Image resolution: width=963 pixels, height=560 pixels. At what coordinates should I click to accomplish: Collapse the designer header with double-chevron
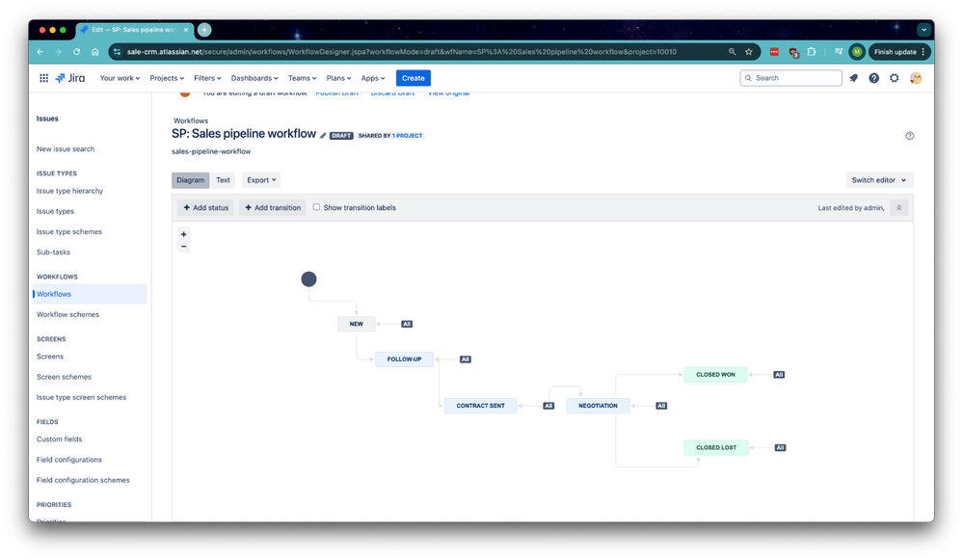pos(899,207)
